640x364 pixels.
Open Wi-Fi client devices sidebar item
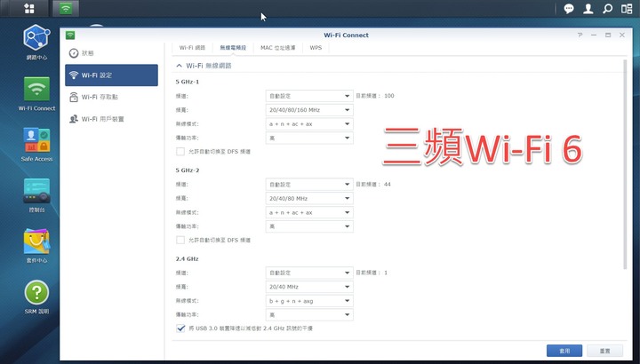111,119
